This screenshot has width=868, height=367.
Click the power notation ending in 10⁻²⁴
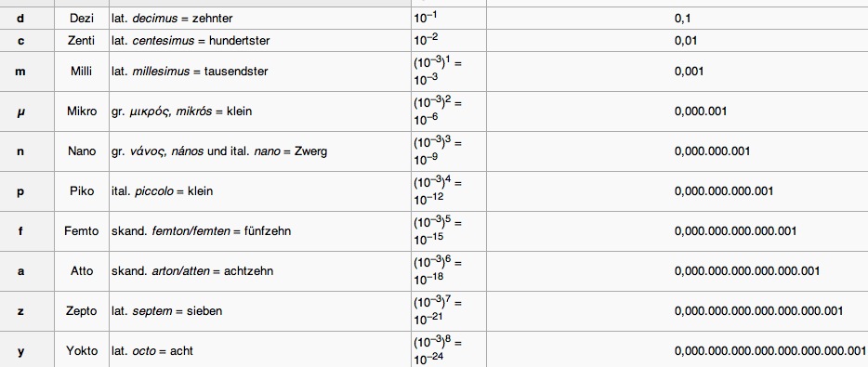pyautogui.click(x=438, y=351)
